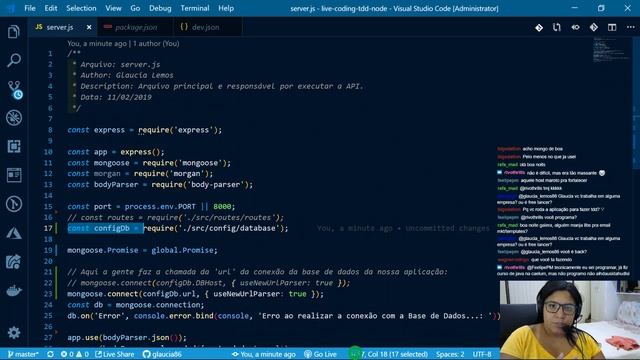Open the Go menu
640x360 pixels.
point(135,8)
